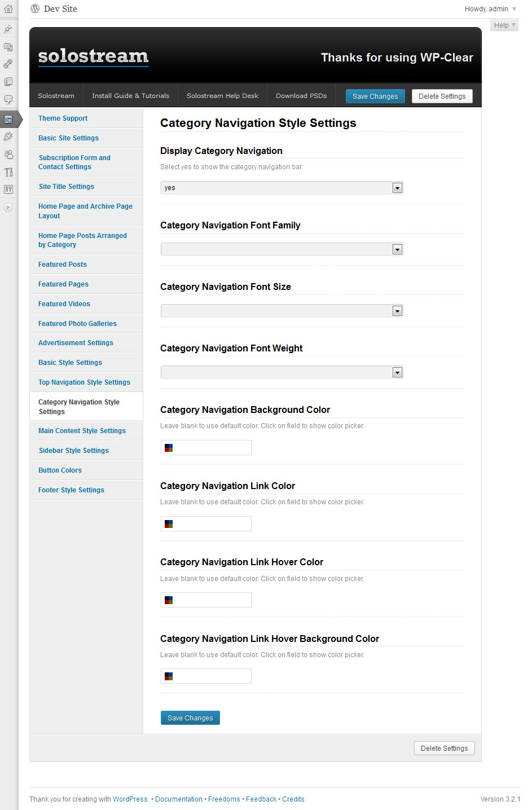Click the bottom Save Changes button
532x810 pixels.
(x=190, y=718)
